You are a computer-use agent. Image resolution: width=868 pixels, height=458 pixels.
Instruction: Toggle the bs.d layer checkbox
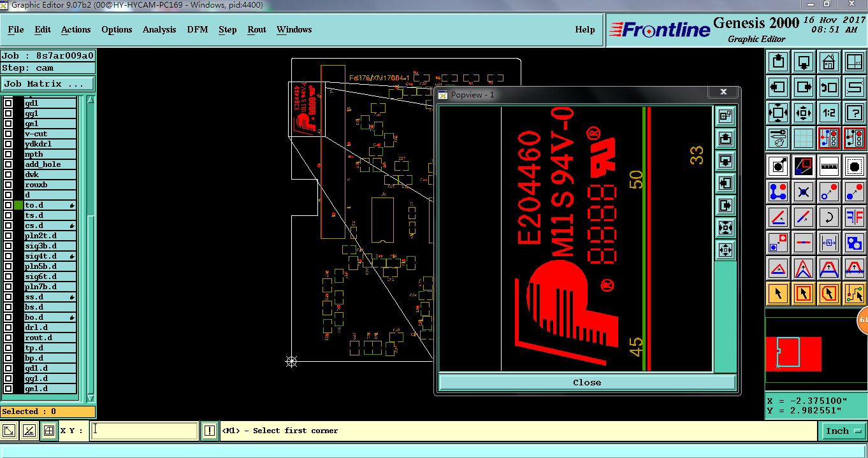coord(8,307)
